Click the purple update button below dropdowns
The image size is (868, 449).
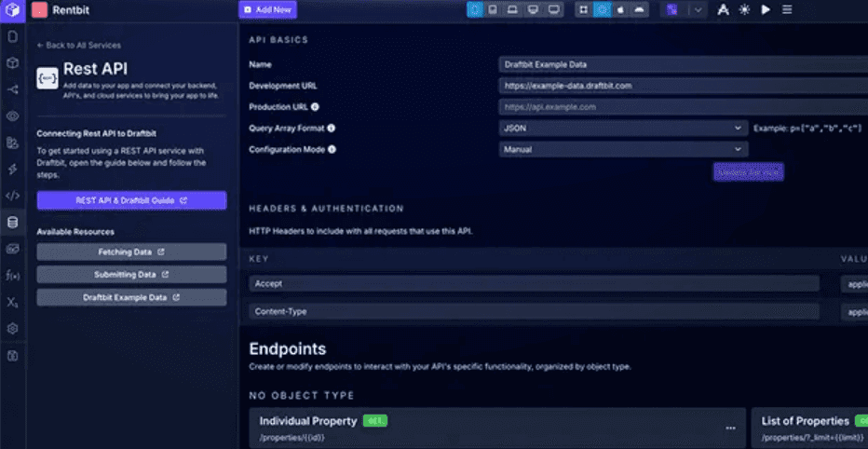coord(748,172)
